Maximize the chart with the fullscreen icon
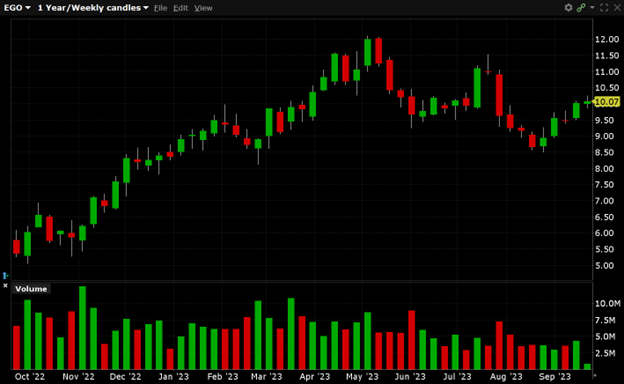 (x=604, y=8)
